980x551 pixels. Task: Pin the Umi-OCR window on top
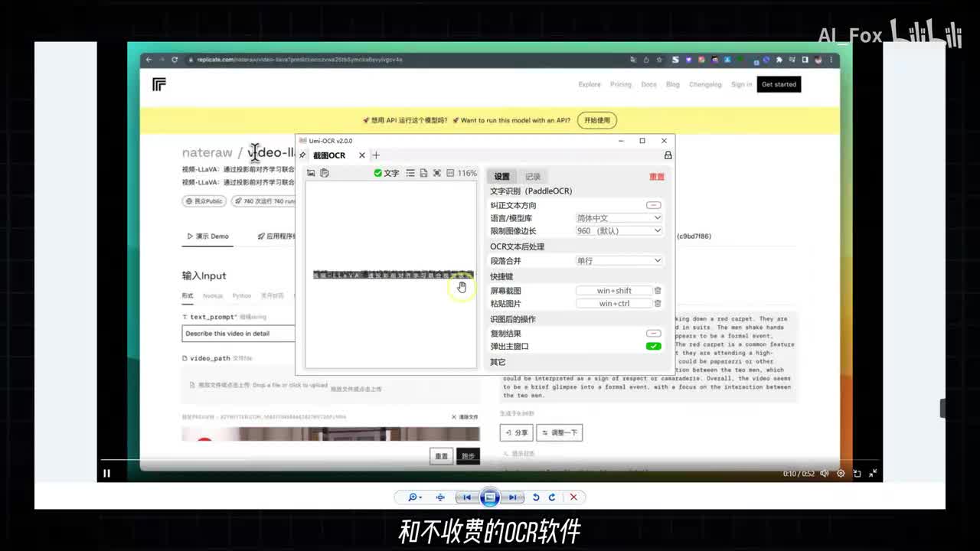click(302, 155)
